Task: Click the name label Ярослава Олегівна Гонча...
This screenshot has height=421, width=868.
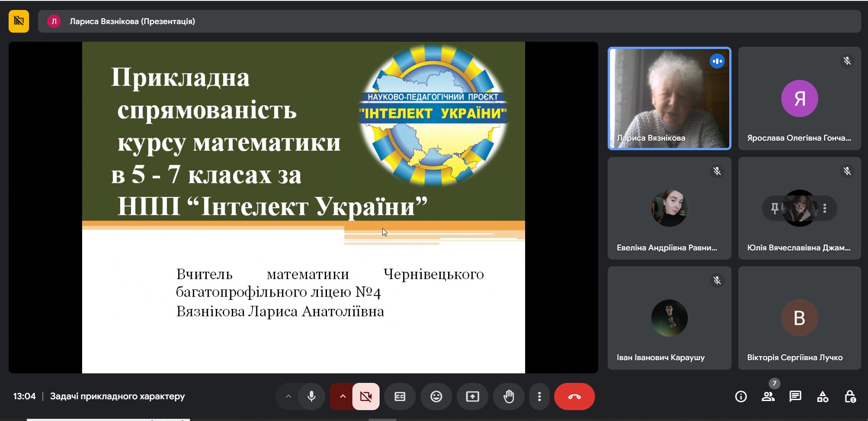Action: (799, 138)
